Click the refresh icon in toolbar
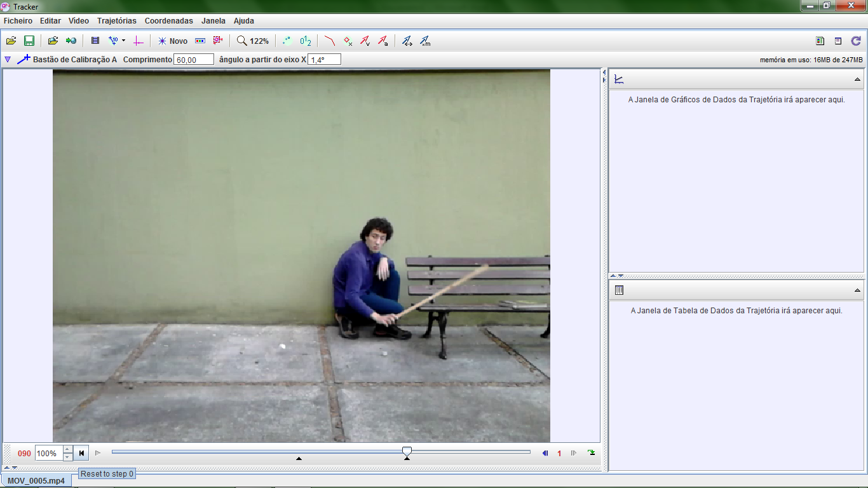868x488 pixels. tap(856, 41)
